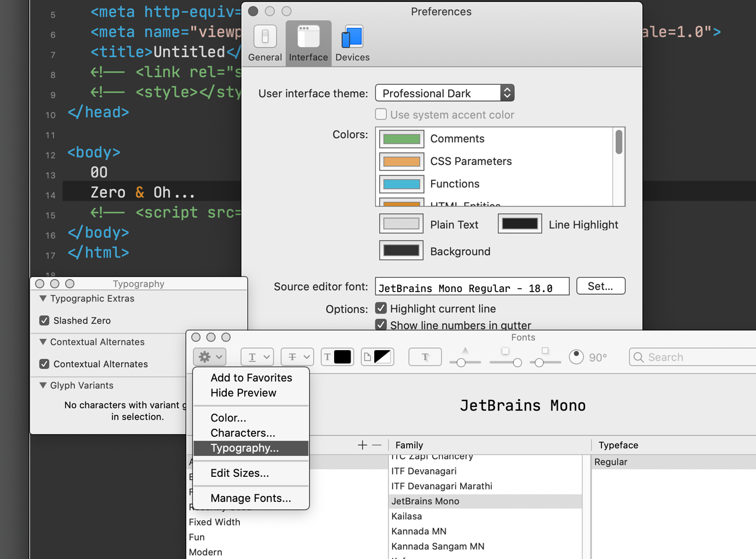Screen dimensions: 756x559
Task: Click the shadow opacity slider
Action: tap(465, 362)
